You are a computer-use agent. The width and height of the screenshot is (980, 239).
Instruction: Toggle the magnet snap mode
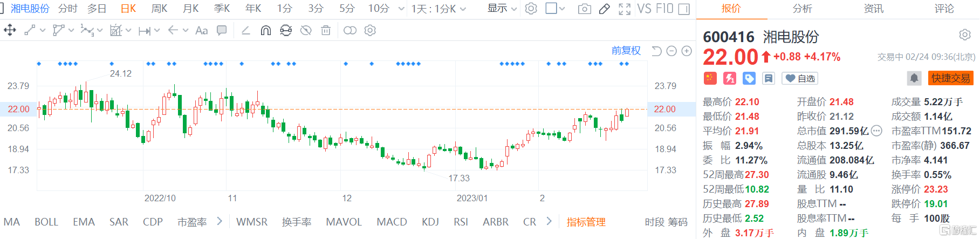coord(265,31)
